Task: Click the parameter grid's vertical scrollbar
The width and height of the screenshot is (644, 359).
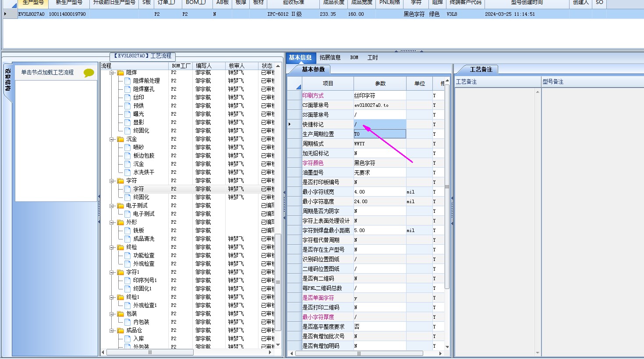Action: [x=447, y=187]
